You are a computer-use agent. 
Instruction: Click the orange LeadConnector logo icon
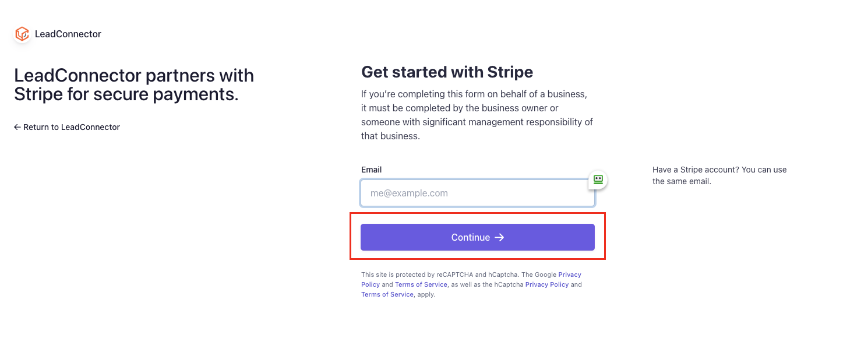coord(22,34)
